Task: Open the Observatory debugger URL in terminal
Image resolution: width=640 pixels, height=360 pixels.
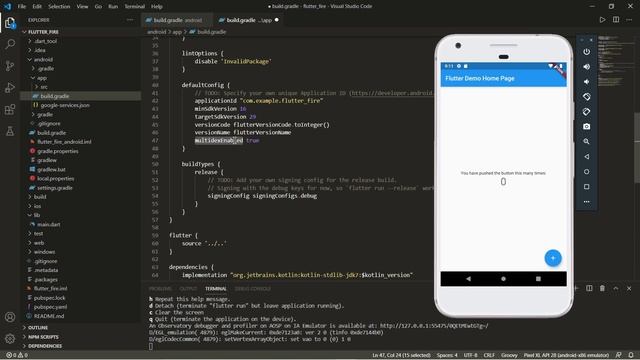Action: (x=434, y=326)
